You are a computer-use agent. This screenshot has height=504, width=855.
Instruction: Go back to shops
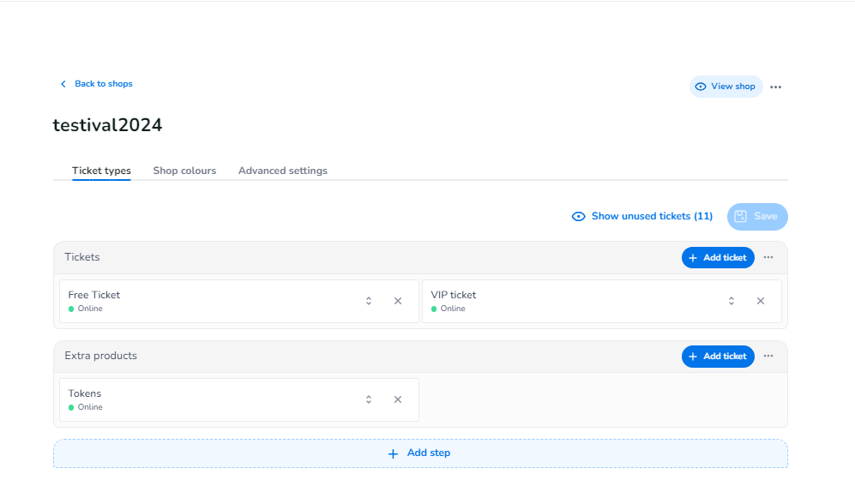96,84
